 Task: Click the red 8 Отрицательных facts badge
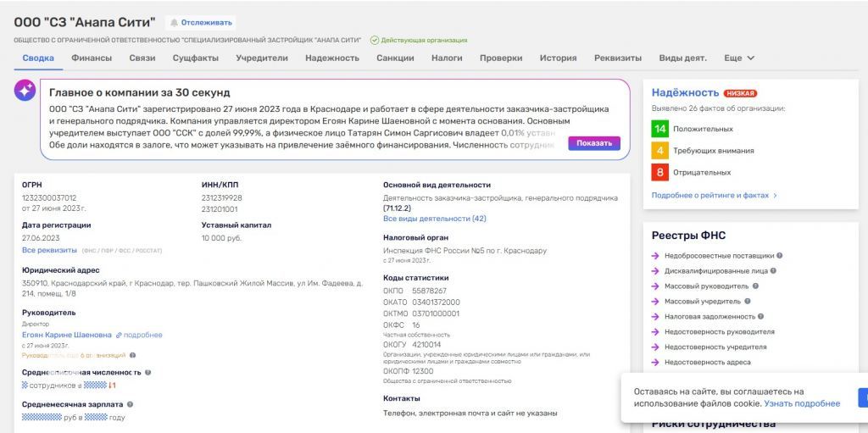click(660, 172)
